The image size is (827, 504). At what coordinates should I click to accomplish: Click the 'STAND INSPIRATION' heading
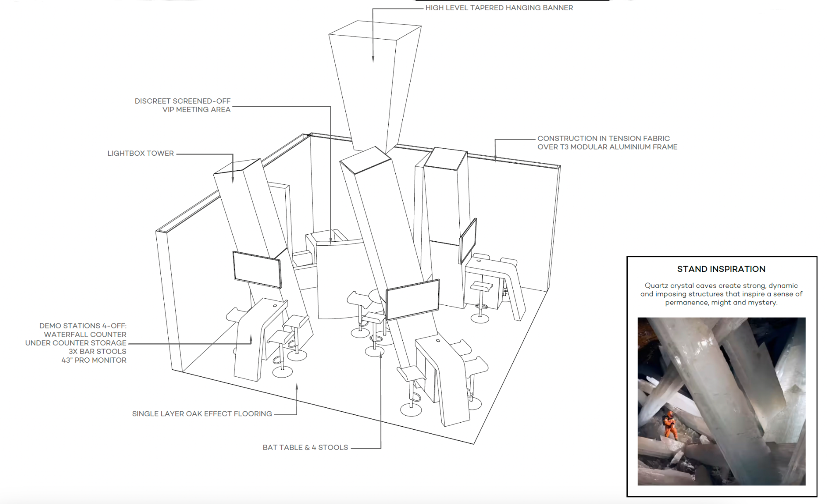pyautogui.click(x=721, y=269)
